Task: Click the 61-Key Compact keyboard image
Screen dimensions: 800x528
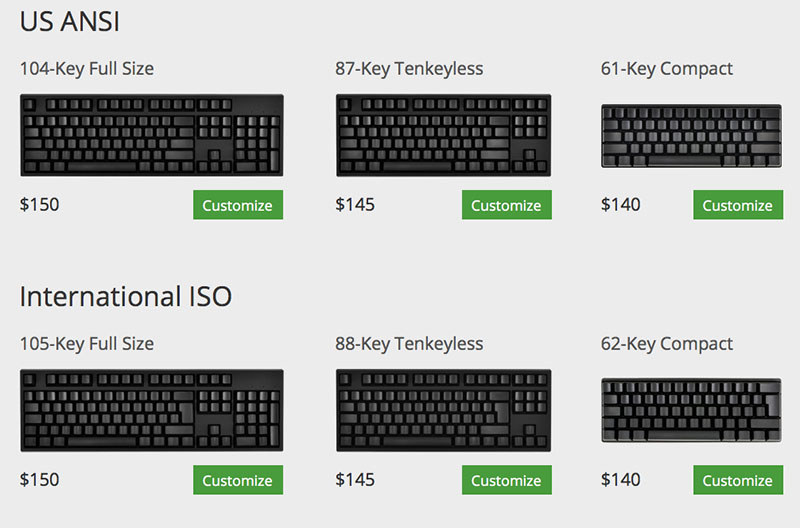Action: tap(691, 136)
